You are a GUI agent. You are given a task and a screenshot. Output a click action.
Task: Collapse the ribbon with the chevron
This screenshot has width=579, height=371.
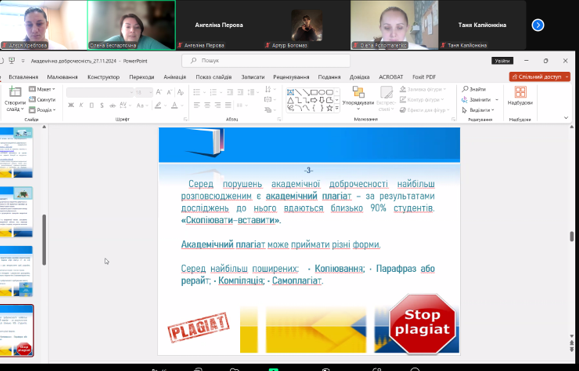(566, 118)
